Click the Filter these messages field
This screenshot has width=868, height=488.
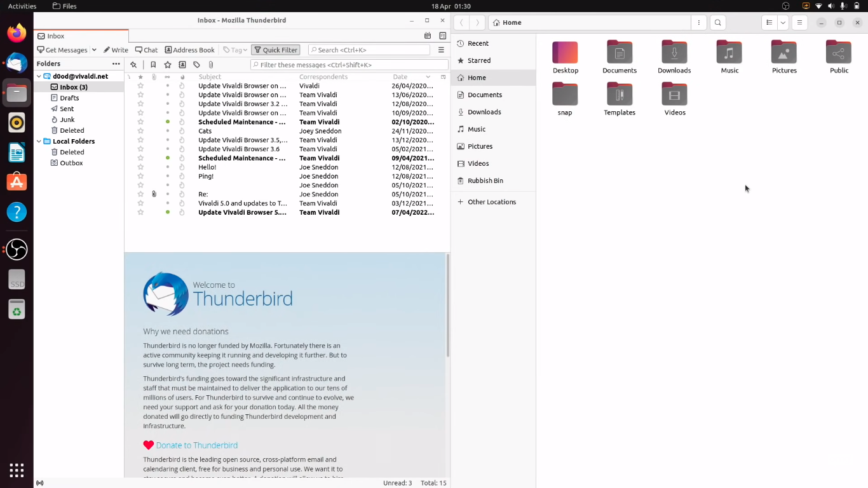coord(349,65)
